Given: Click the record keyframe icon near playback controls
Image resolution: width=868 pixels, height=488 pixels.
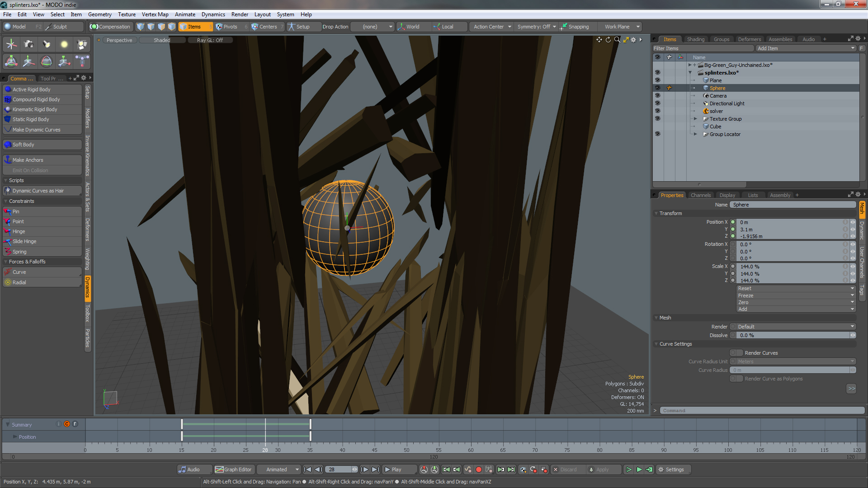Looking at the screenshot, I should [x=479, y=469].
